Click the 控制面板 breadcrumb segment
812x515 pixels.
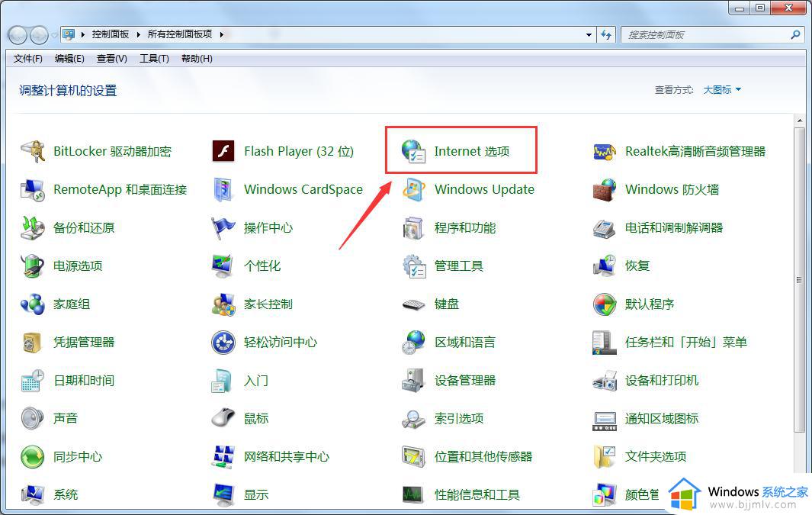click(x=111, y=34)
